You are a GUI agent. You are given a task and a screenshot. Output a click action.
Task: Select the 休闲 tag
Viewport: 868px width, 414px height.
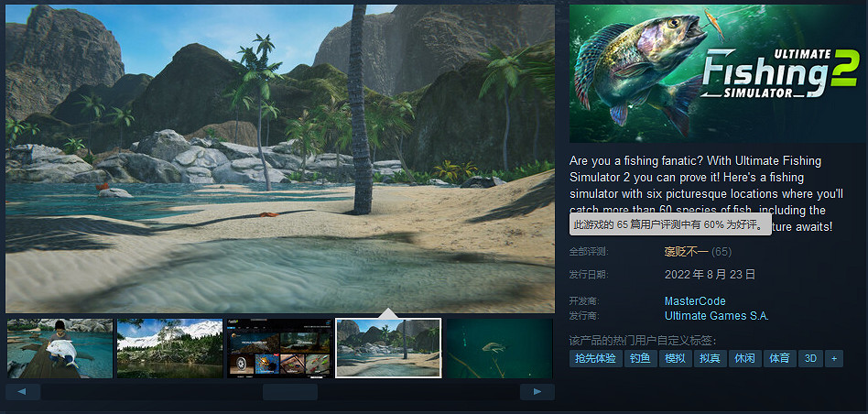pos(744,359)
